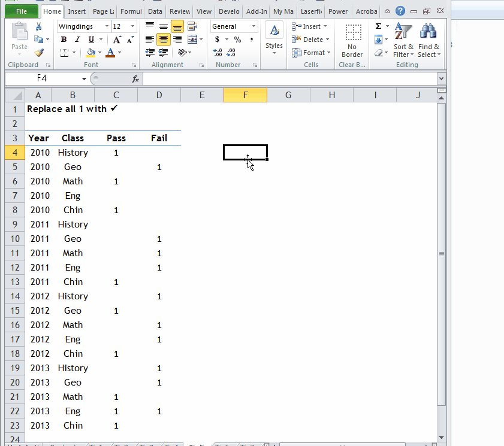Open the Name Box dropdown arrow
The height and width of the screenshot is (446, 504).
[x=84, y=78]
